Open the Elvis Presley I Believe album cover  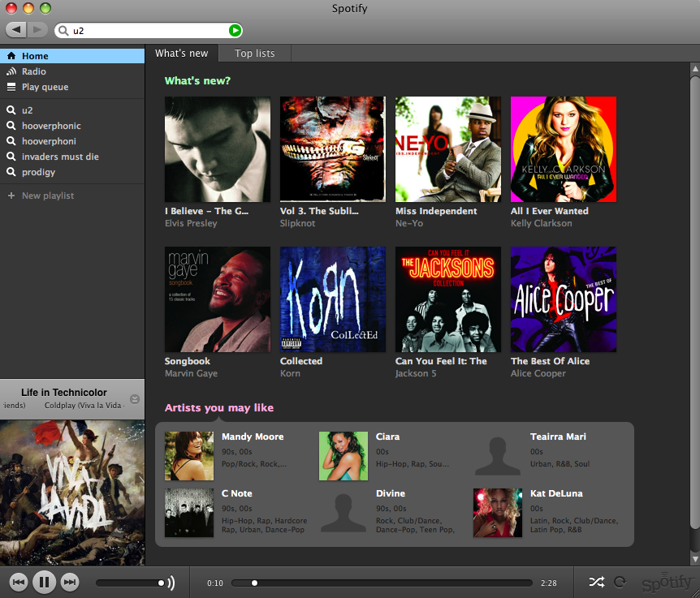(x=218, y=149)
